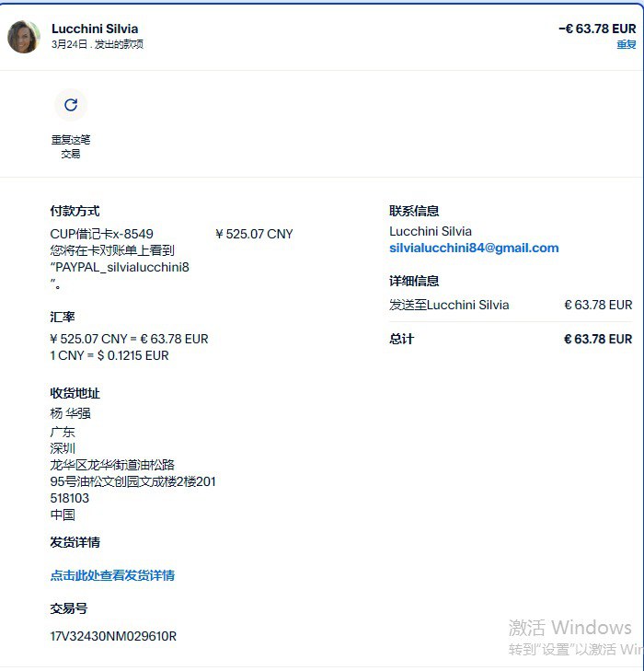Click the 总计 total amount € 63.78 EUR
644x671 pixels.
click(598, 340)
